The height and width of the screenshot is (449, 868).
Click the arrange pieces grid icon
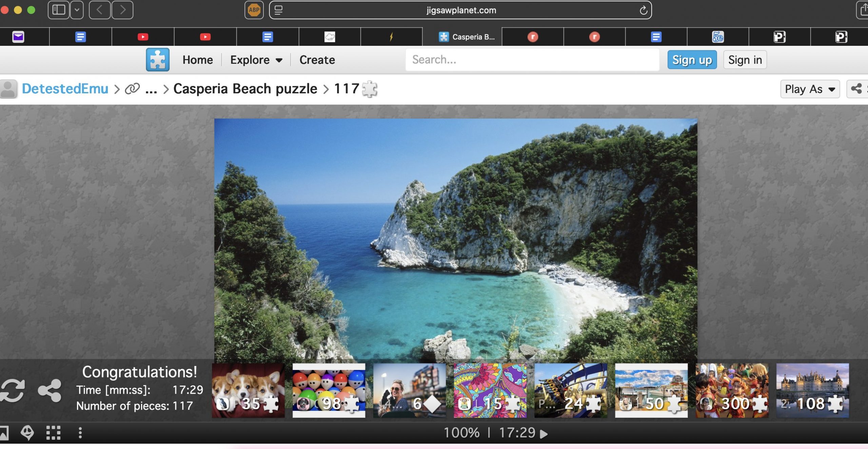coord(53,433)
